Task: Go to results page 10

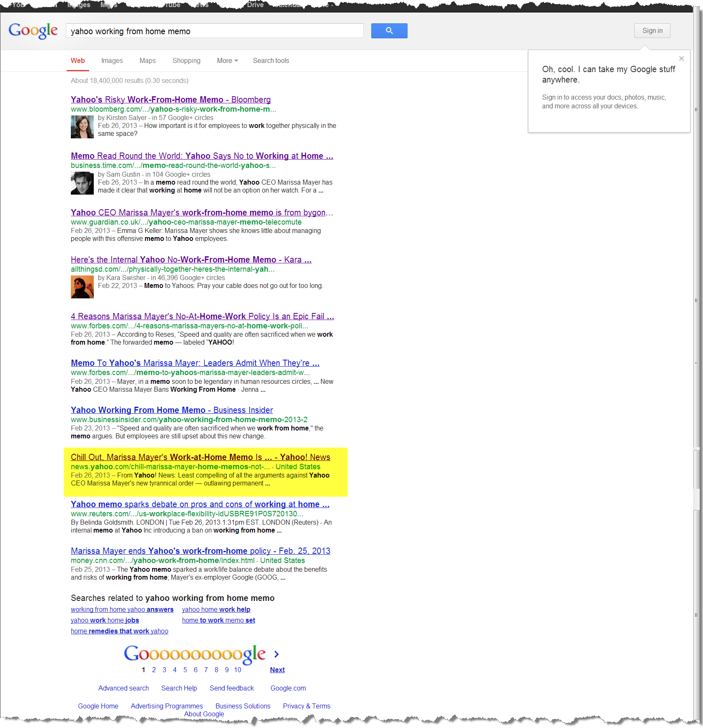Action: coord(238,670)
